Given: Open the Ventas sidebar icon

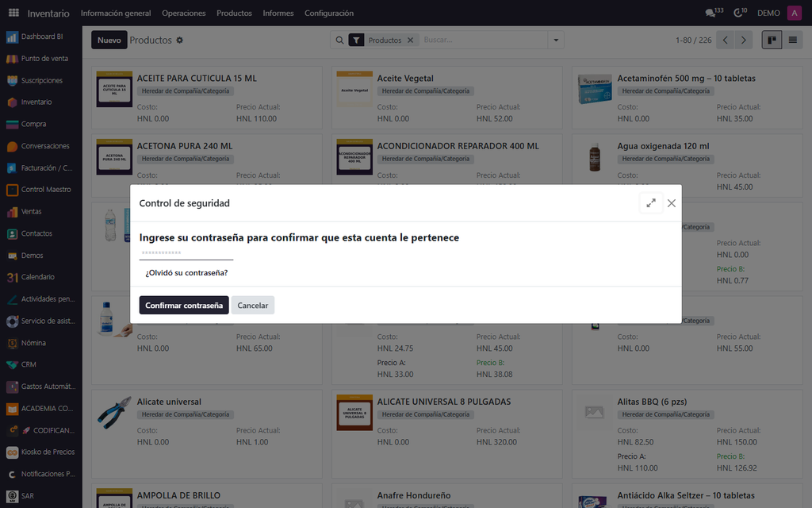Looking at the screenshot, I should [x=12, y=211].
